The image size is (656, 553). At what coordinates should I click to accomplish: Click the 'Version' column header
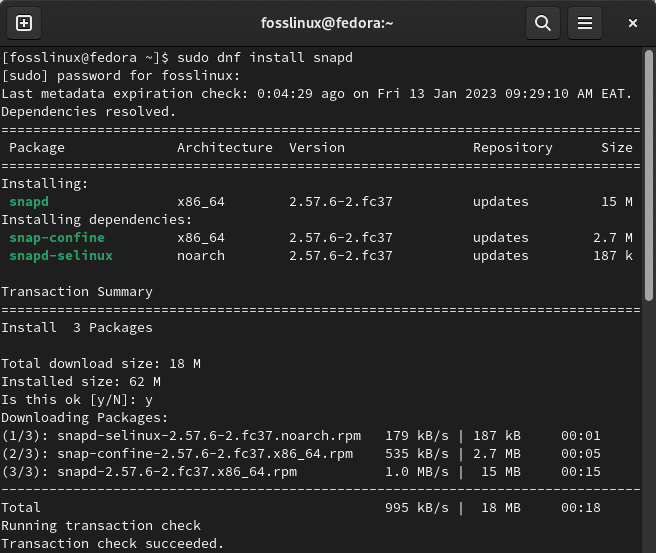(317, 148)
